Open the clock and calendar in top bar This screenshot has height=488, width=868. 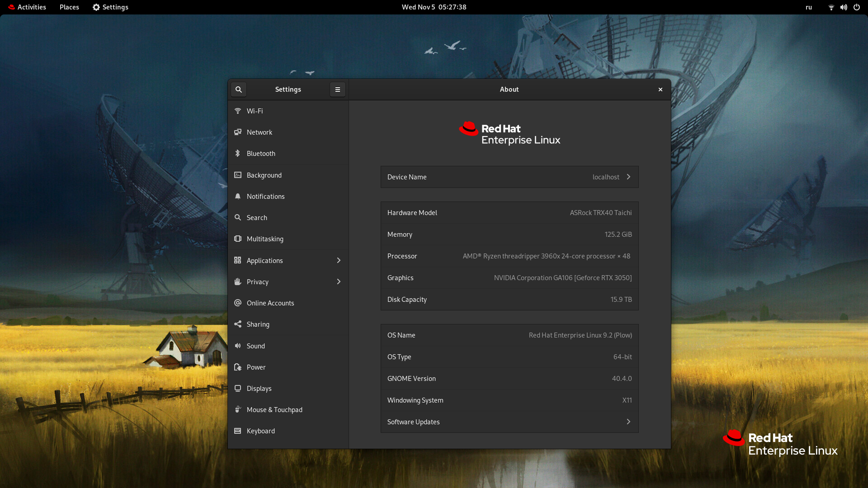point(434,7)
